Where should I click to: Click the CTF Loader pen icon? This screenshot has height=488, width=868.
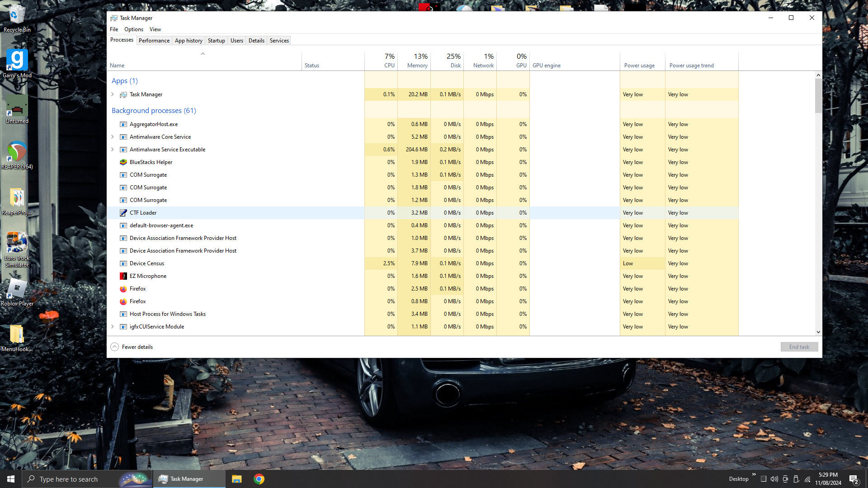123,213
